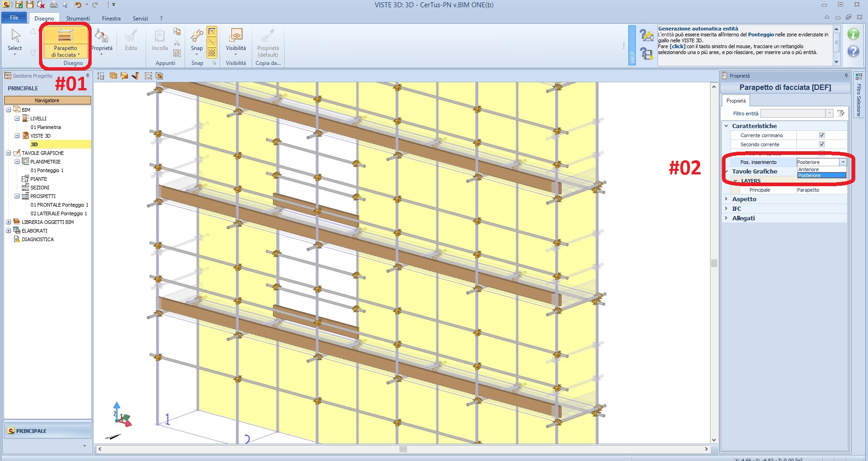Click the help video tutorial icon

(646, 54)
